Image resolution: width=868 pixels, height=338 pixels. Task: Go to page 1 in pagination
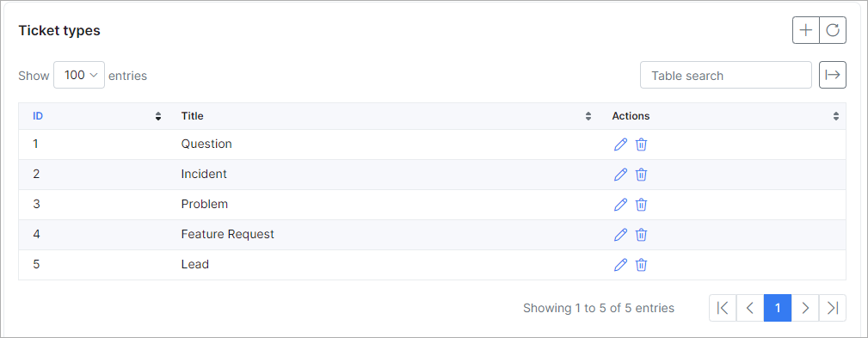click(777, 308)
